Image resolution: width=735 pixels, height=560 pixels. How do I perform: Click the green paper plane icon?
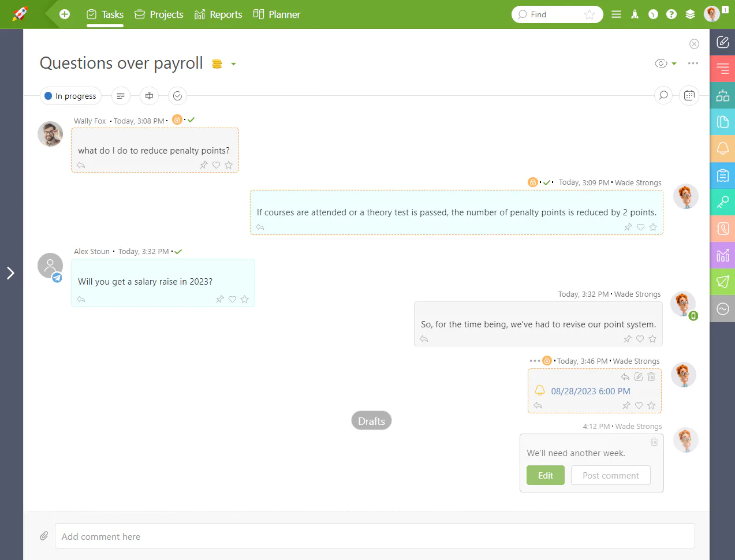pos(722,282)
